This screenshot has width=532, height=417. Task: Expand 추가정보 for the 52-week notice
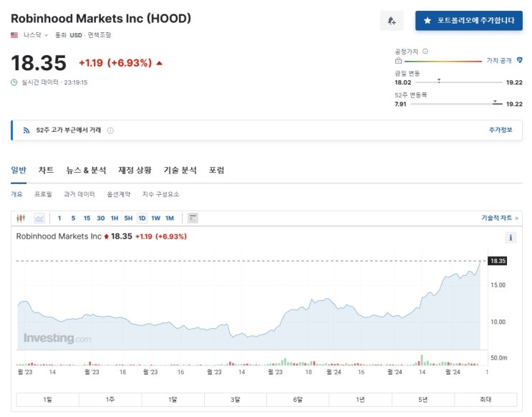(x=500, y=130)
